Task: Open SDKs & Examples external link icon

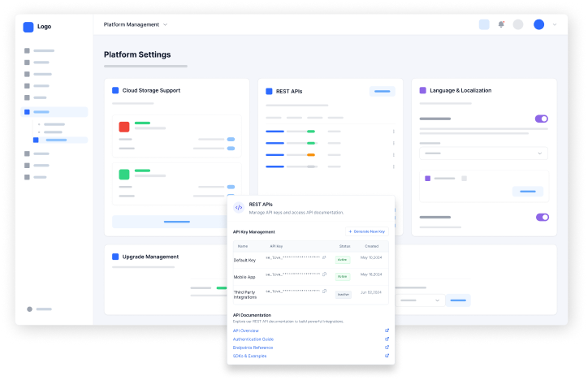Action: click(387, 356)
